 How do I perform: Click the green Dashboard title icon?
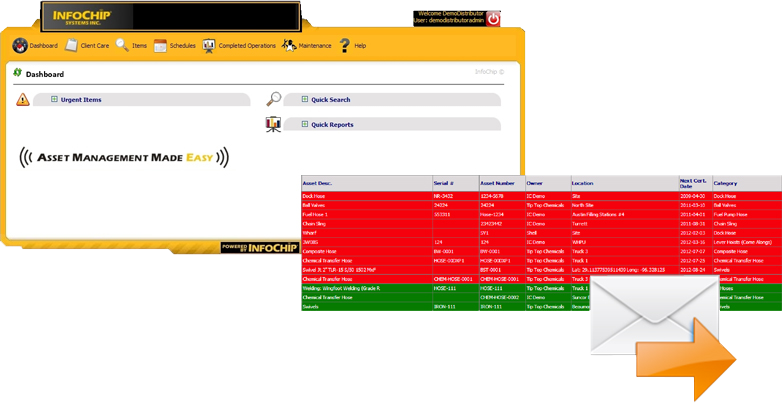tap(17, 73)
